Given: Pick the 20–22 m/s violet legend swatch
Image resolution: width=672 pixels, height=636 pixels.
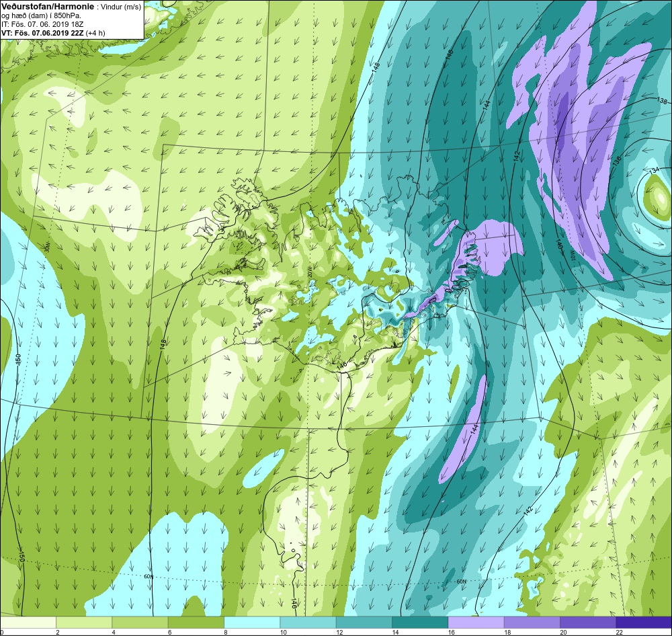Looking at the screenshot, I should click(588, 622).
